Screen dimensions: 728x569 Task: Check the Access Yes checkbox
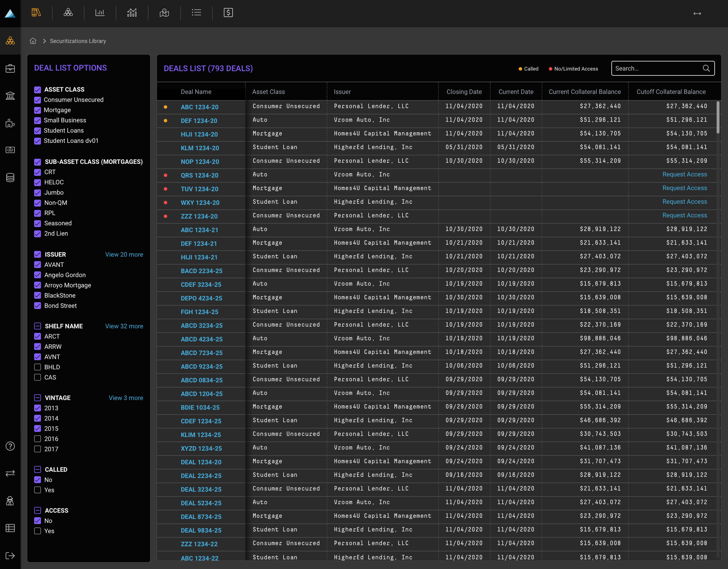coord(37,531)
